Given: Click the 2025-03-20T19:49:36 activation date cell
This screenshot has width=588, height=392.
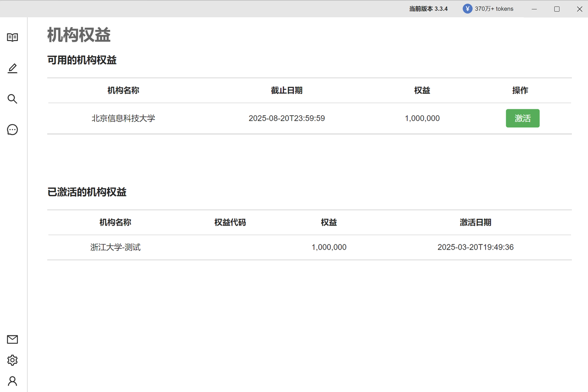Looking at the screenshot, I should tap(475, 247).
